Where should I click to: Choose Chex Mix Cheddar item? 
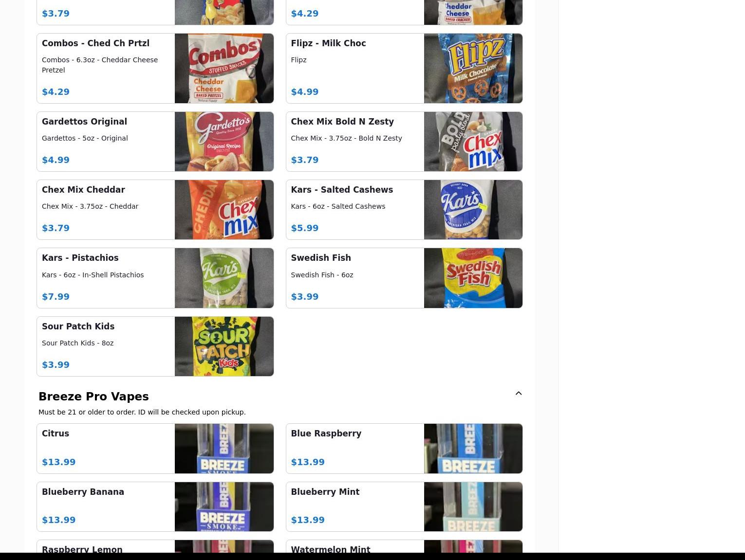pos(155,210)
